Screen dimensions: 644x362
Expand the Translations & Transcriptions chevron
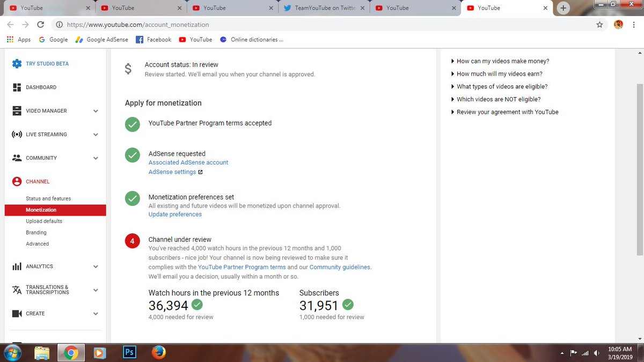coord(96,290)
